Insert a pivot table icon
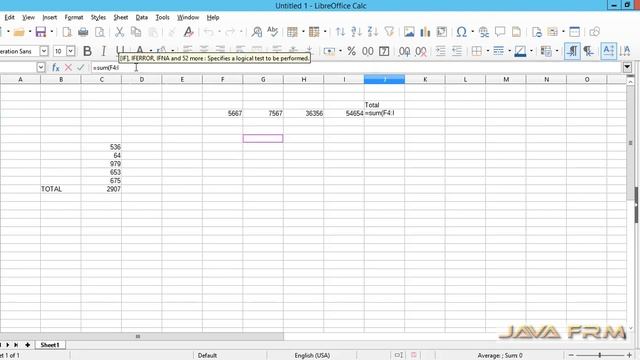This screenshot has width=640, height=360. (442, 32)
